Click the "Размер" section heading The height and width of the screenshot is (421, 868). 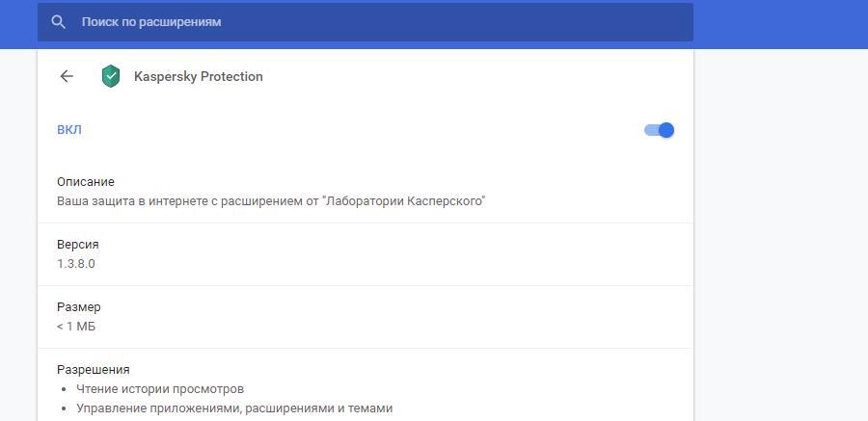pos(79,307)
